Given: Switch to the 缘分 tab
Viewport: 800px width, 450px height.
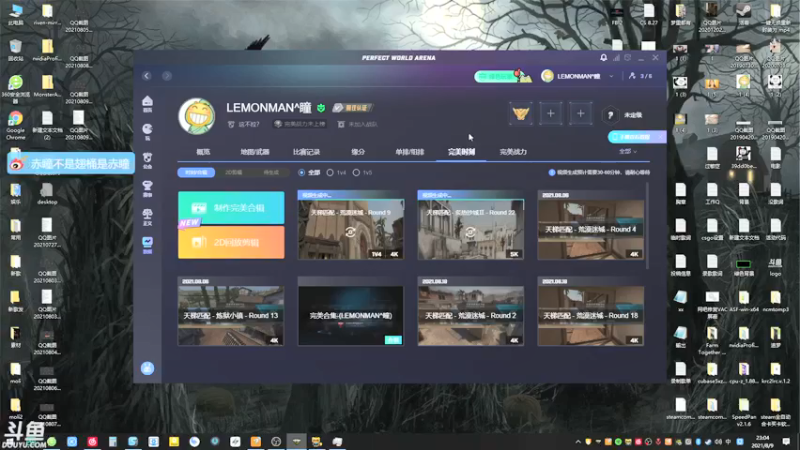Looking at the screenshot, I should tap(358, 152).
